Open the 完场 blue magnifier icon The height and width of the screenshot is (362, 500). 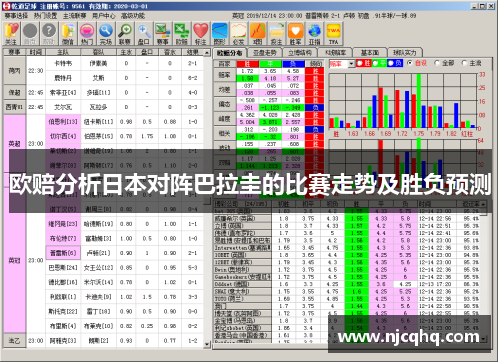coord(106,33)
